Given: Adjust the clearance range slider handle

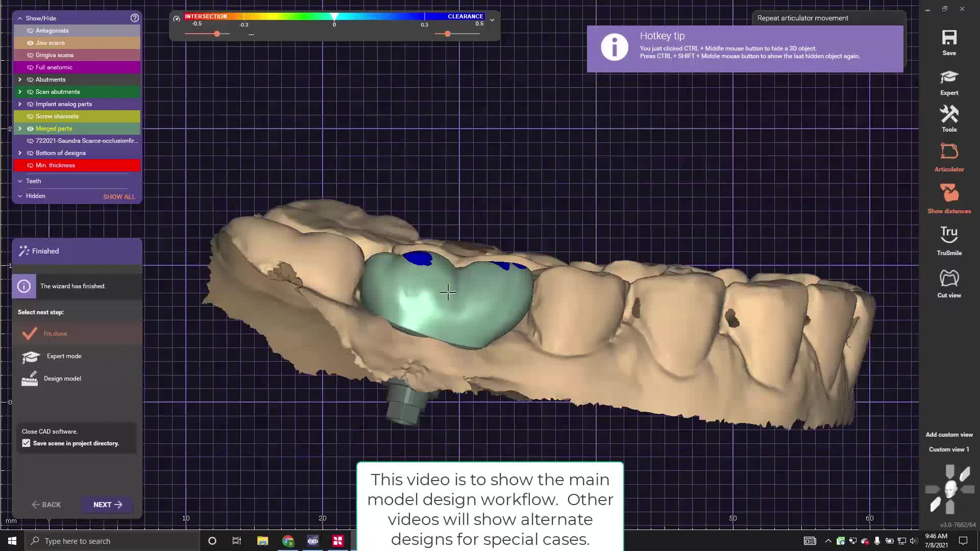Looking at the screenshot, I should coord(448,34).
